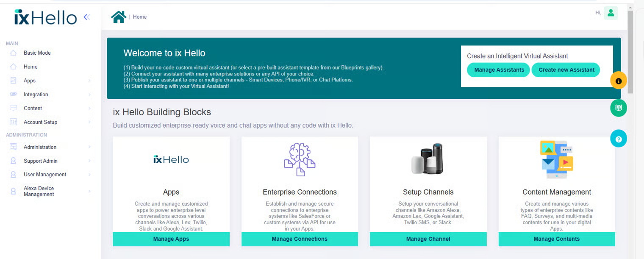Click the vertical page scrollbar
Image resolution: width=644 pixels, height=259 pixels.
click(630, 51)
